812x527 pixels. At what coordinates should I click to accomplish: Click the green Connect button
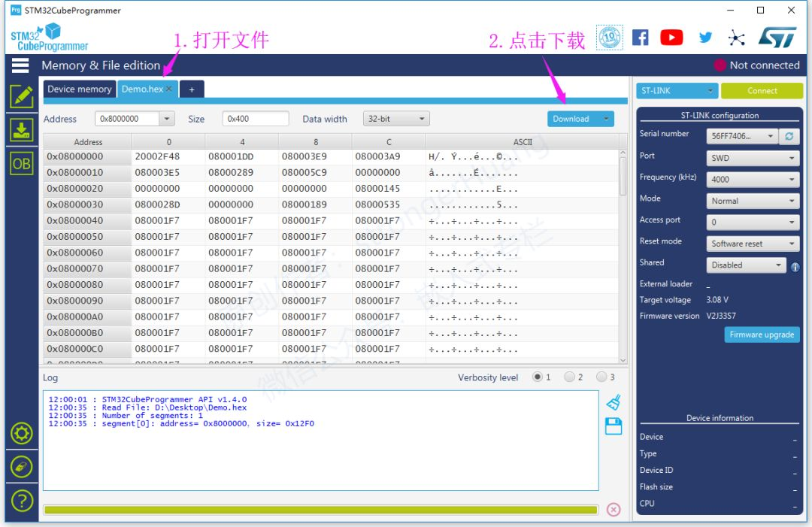[x=762, y=91]
